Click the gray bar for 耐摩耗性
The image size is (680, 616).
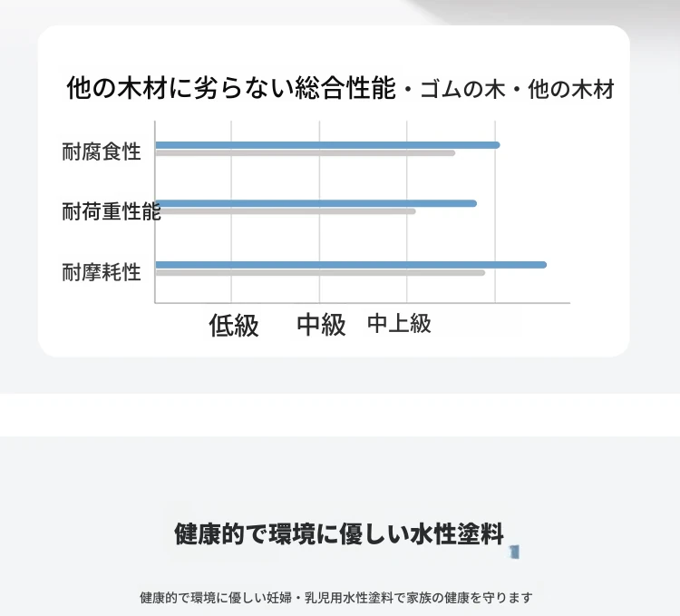pos(320,273)
